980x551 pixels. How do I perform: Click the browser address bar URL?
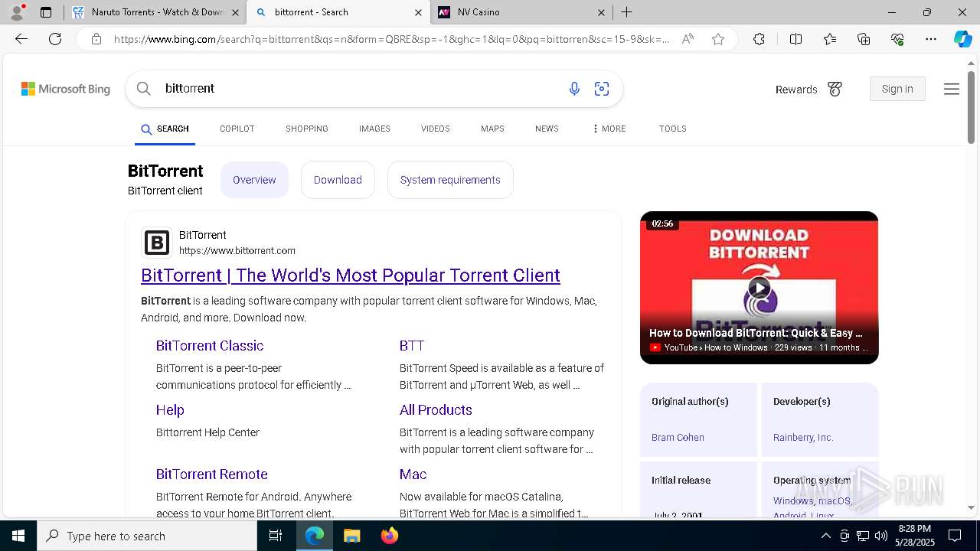[391, 39]
